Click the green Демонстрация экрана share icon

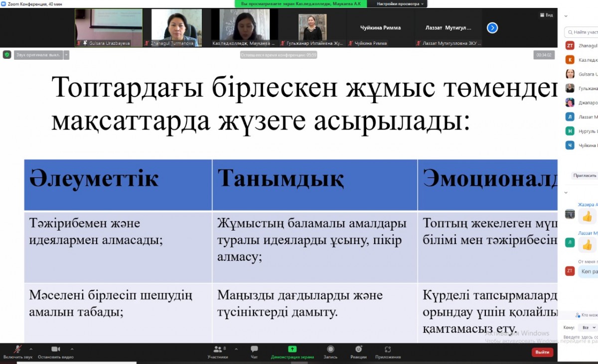click(293, 350)
